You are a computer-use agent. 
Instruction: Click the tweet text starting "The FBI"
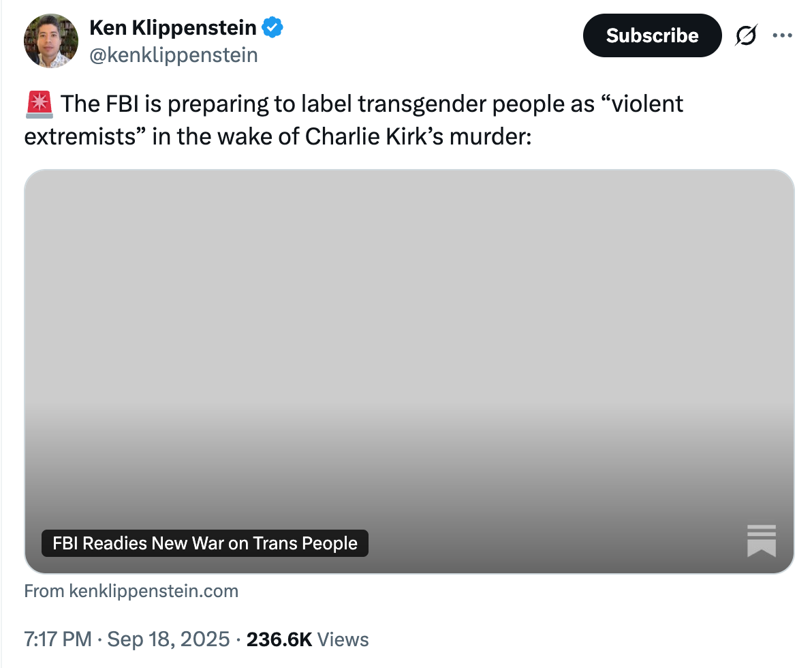pos(272,105)
